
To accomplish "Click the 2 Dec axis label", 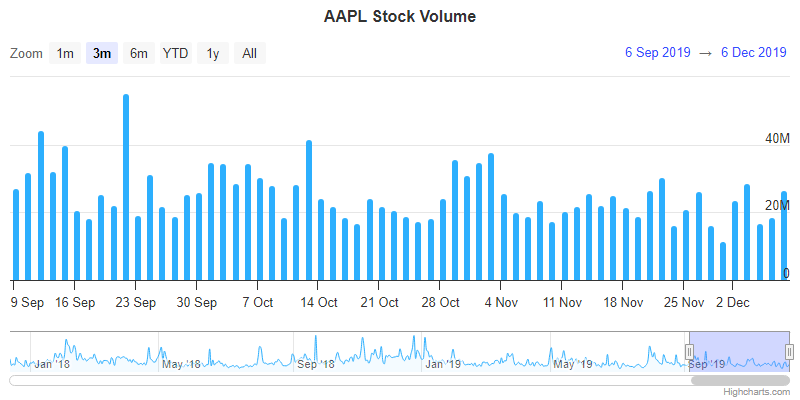I will click(x=733, y=303).
